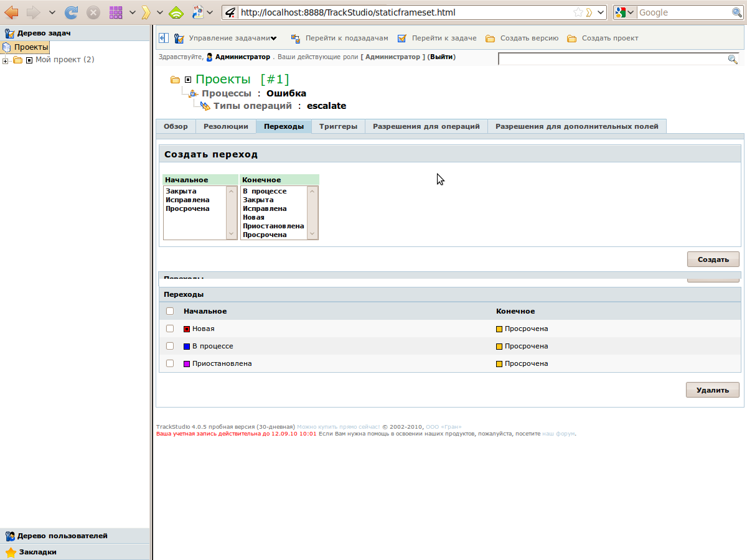Viewport: 747px width, 560px height.
Task: Select Приостановлена in the Конечное list
Action: [x=273, y=226]
